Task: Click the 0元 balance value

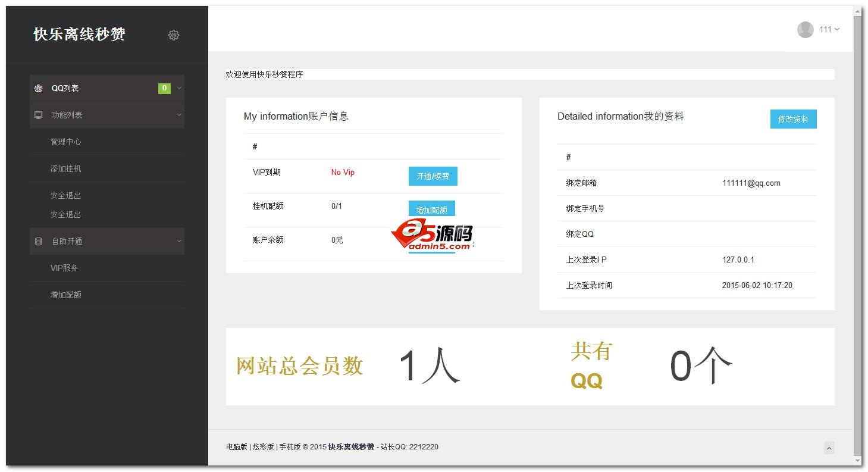Action: click(x=337, y=240)
